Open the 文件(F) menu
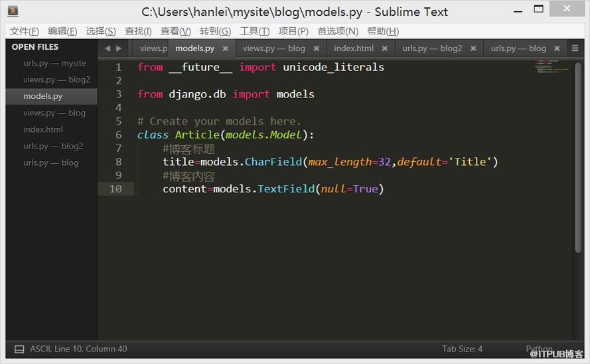The height and width of the screenshot is (364, 590). [25, 31]
